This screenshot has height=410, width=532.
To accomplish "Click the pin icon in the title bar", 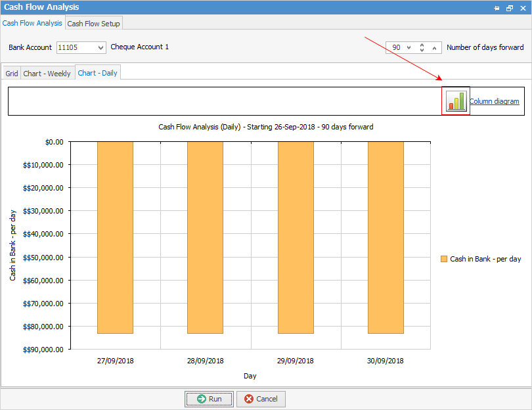I will 497,8.
